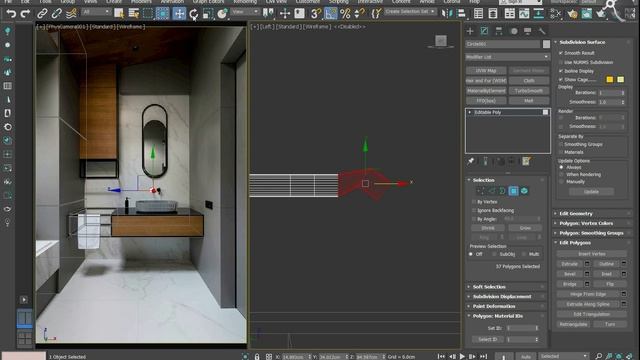
Task: Click the Undo arrow icon
Action: pyautogui.click(x=11, y=13)
